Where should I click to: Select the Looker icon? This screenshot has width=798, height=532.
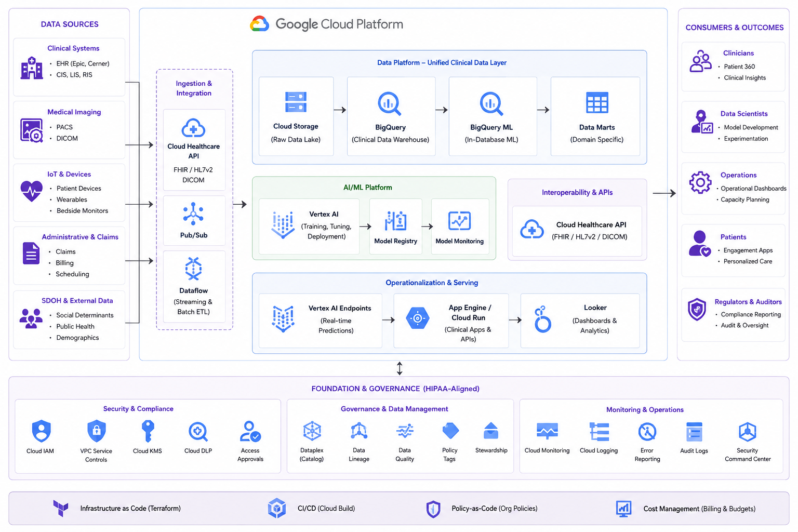pyautogui.click(x=542, y=319)
